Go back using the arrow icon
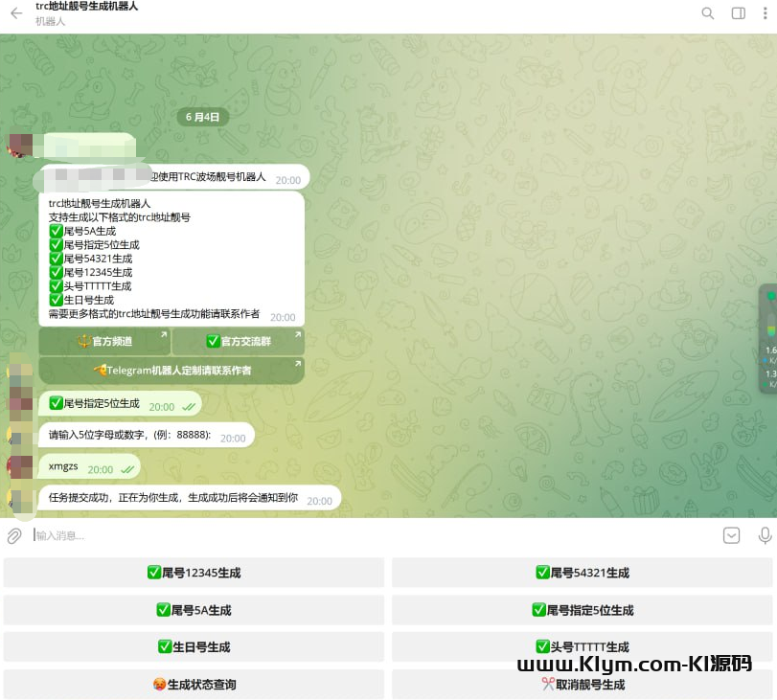 [16, 13]
